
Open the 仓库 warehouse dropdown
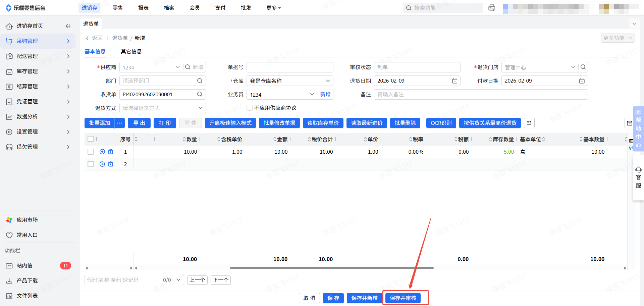coord(290,81)
